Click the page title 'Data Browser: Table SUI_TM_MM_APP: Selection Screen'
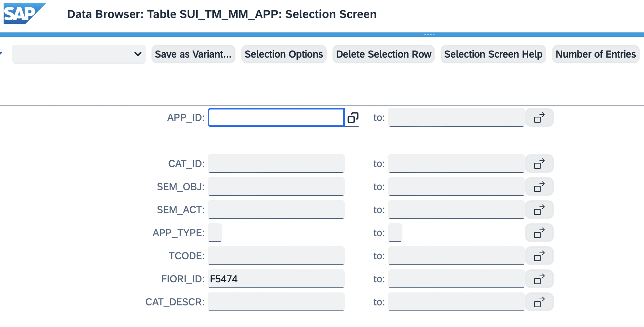The image size is (644, 327). click(222, 14)
